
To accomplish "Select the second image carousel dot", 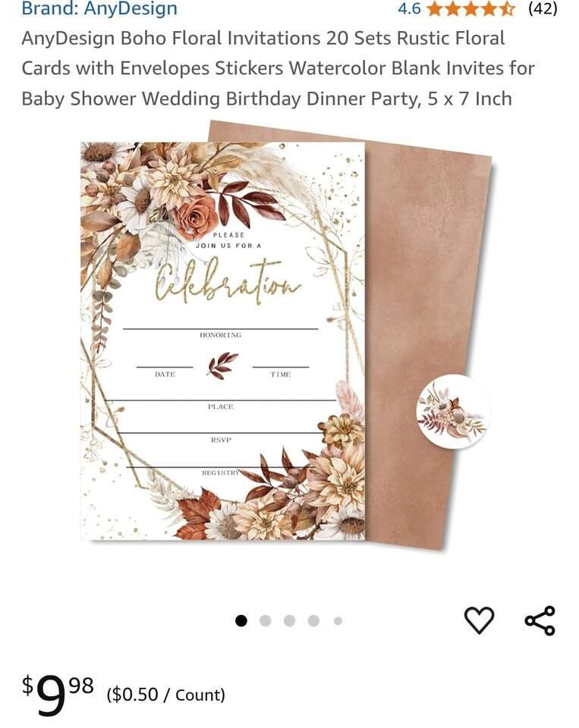I will pyautogui.click(x=266, y=621).
